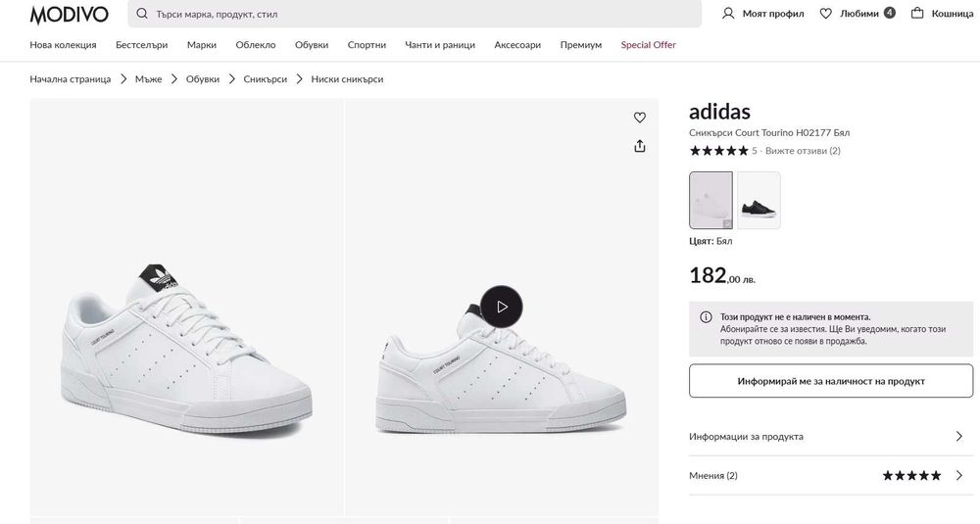Select the white color variant thumbnail
This screenshot has width=980, height=524.
(x=710, y=200)
